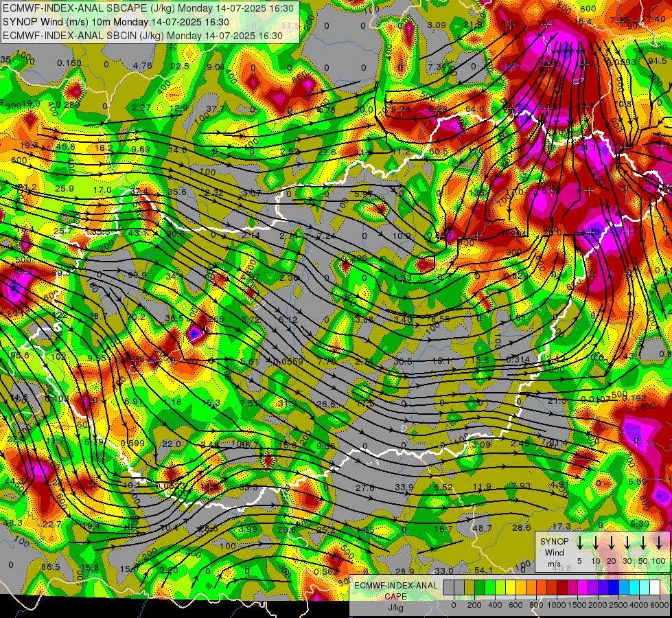Click the map value '0.192'
Image resolution: width=672 pixels, height=618 pixels.
(634, 398)
